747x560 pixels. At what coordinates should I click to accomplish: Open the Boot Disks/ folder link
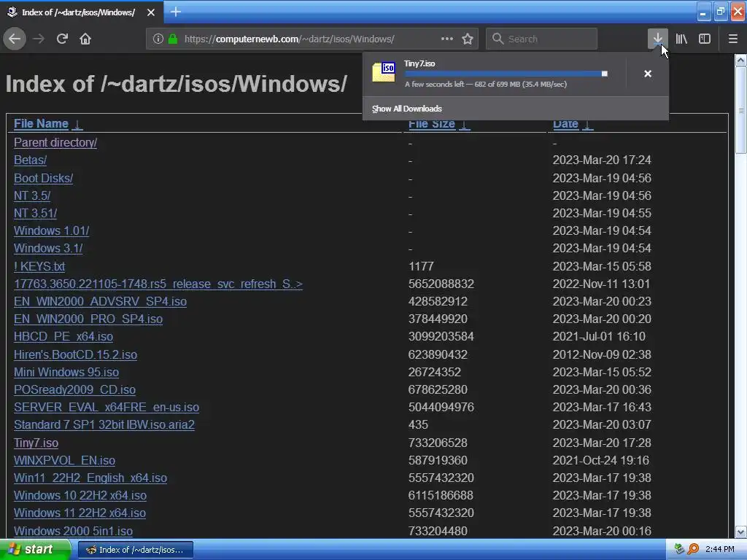43,178
